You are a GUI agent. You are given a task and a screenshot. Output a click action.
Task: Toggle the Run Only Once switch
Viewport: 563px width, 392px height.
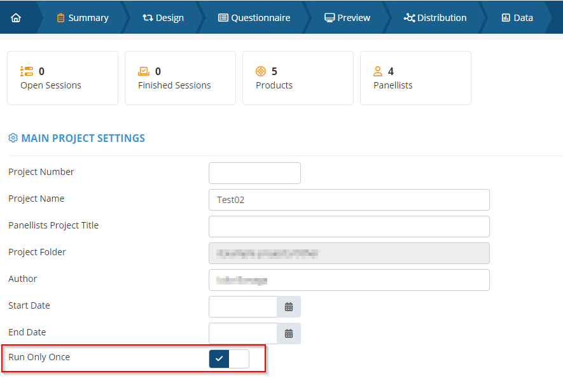(x=229, y=359)
